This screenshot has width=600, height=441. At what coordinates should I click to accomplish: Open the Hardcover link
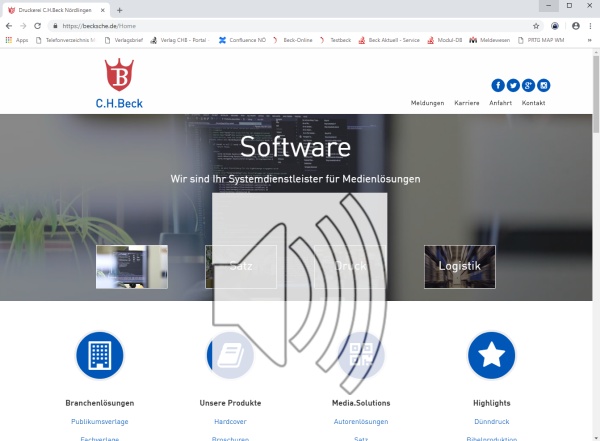230,421
